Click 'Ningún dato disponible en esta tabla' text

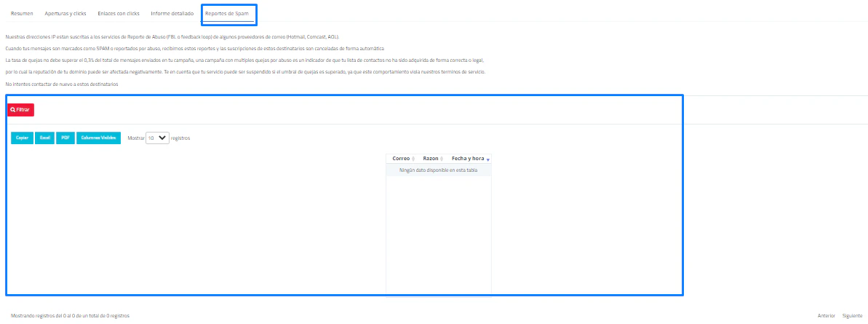(x=439, y=170)
